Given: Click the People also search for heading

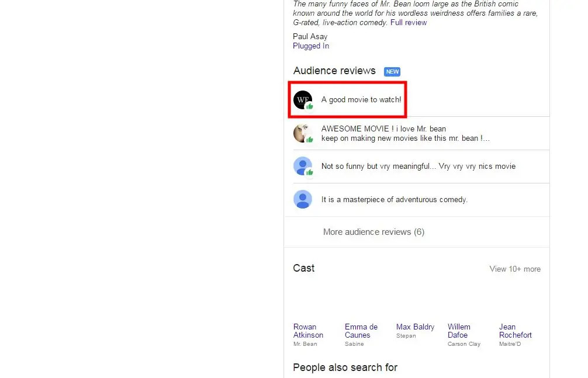Looking at the screenshot, I should 345,367.
